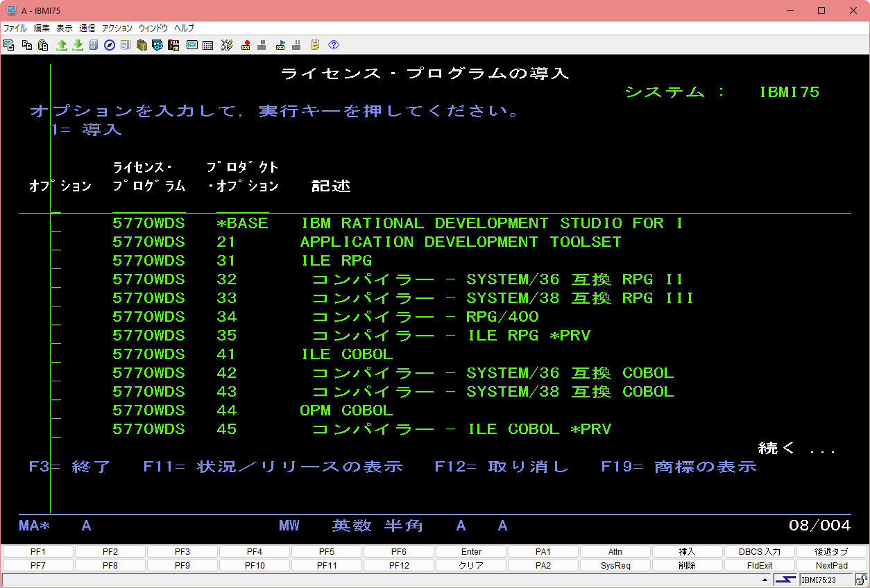
Task: Click F11= 状況/リリースの表示 text
Action: (x=273, y=467)
